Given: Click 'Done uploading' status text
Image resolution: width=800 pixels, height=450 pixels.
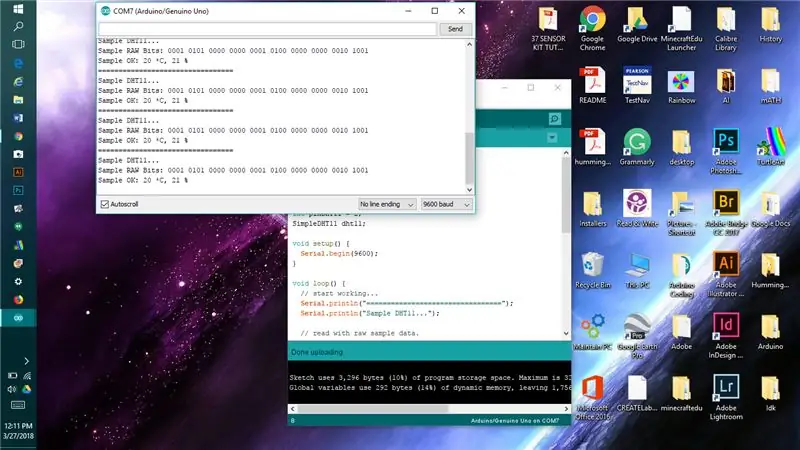Looking at the screenshot, I should (x=317, y=352).
